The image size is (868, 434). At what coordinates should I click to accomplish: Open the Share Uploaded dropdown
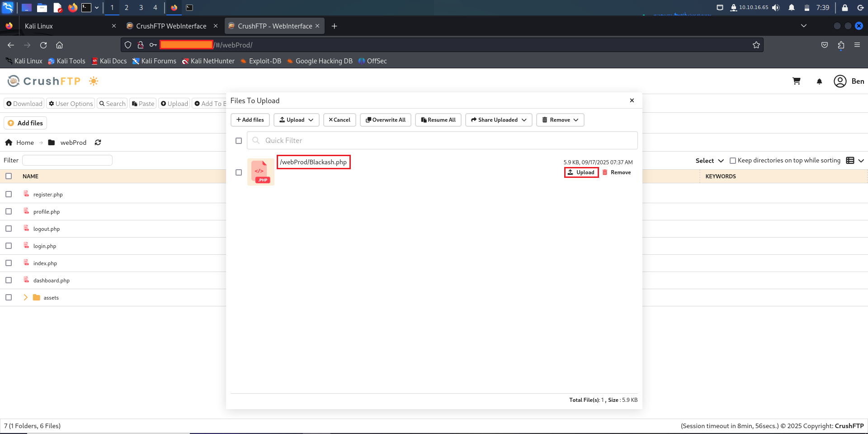tap(499, 120)
